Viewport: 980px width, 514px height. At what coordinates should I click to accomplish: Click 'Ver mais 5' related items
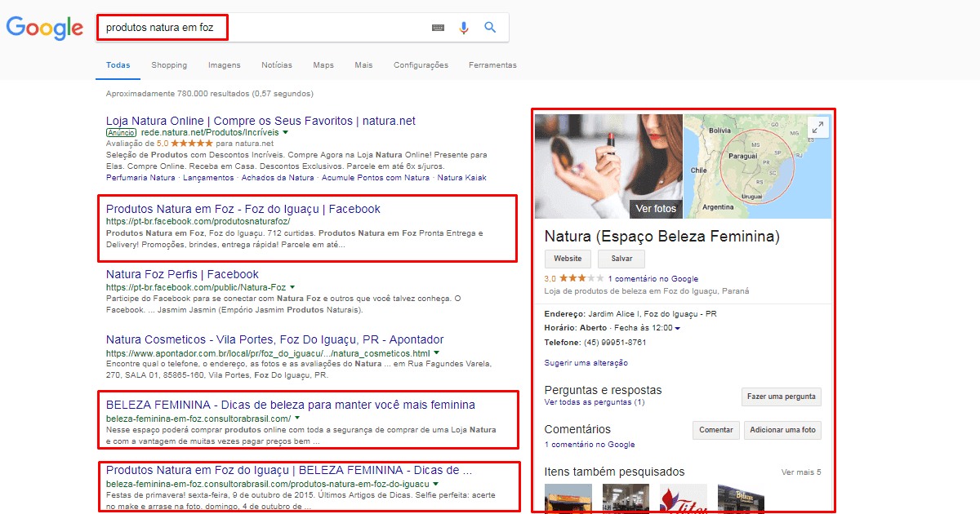(801, 472)
